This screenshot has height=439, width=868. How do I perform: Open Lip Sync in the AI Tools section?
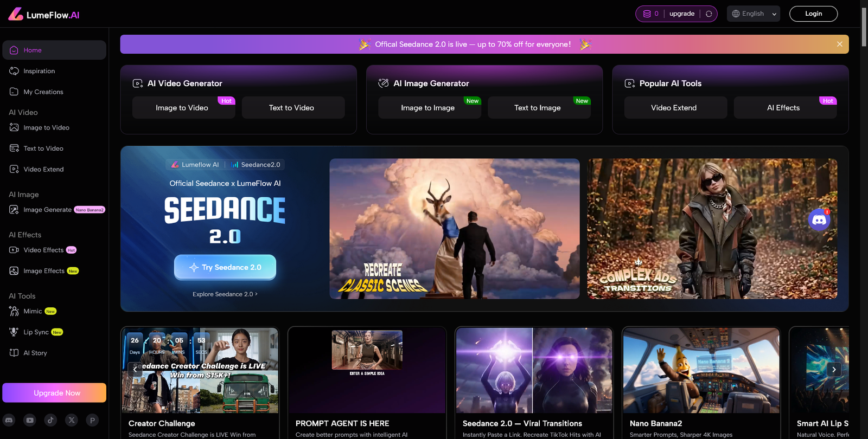[36, 332]
